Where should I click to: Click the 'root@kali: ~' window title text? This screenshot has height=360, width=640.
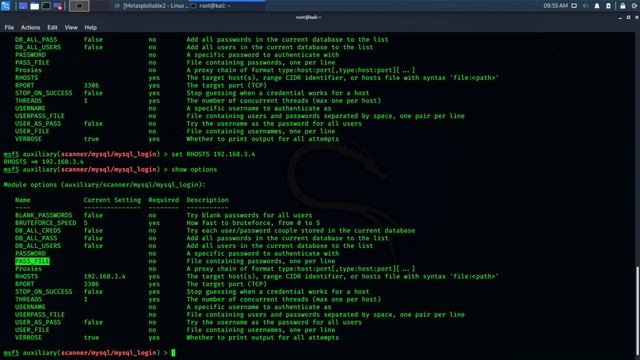[308, 17]
